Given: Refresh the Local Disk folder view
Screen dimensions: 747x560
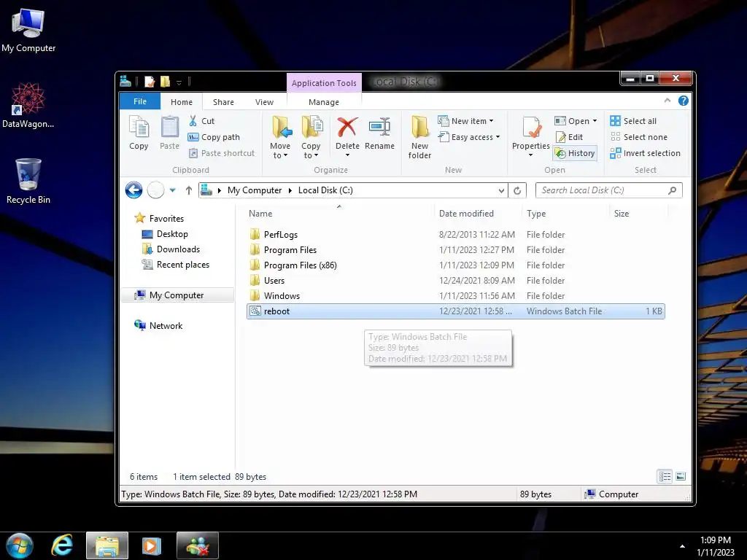Looking at the screenshot, I should tap(517, 190).
